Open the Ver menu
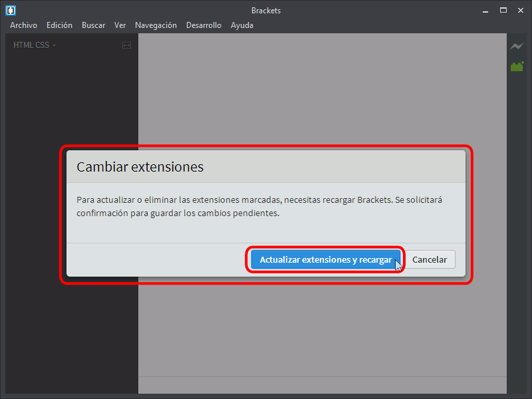 click(120, 25)
